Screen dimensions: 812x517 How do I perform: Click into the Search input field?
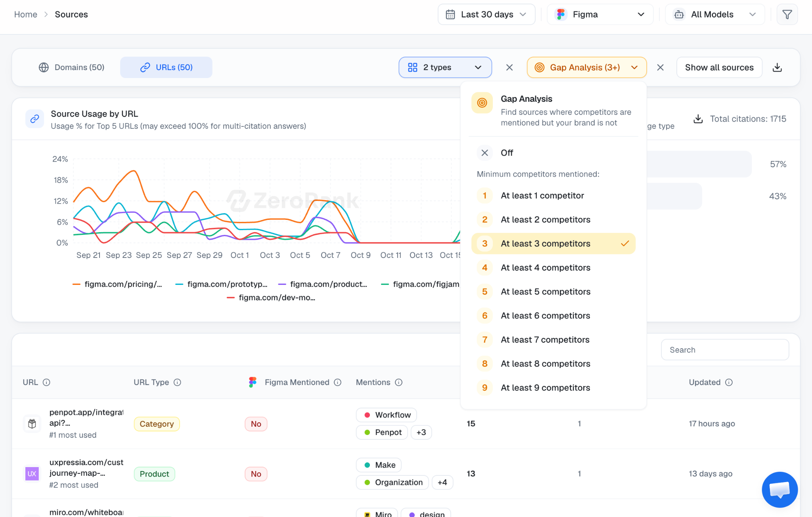(725, 350)
